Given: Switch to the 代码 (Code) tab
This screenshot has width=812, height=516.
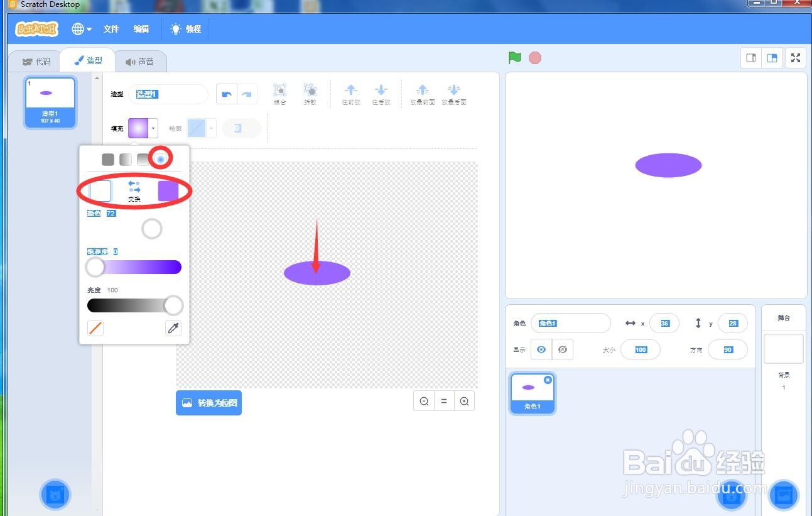Looking at the screenshot, I should [x=36, y=62].
